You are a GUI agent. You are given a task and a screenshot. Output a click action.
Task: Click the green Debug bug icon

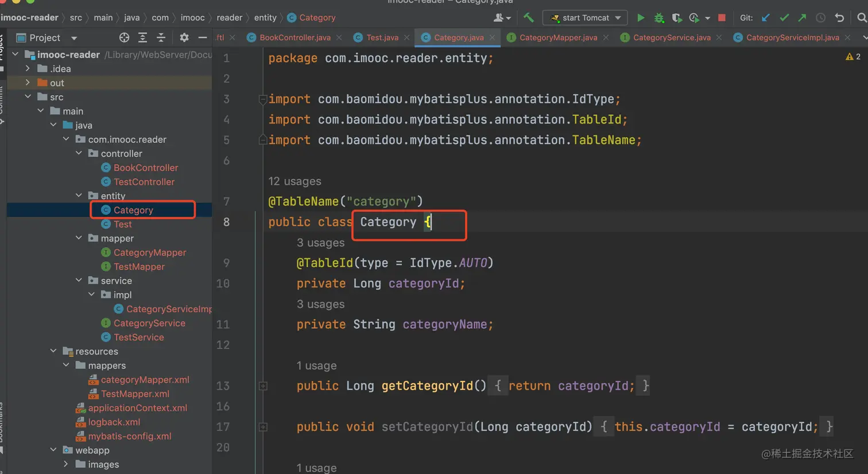659,18
